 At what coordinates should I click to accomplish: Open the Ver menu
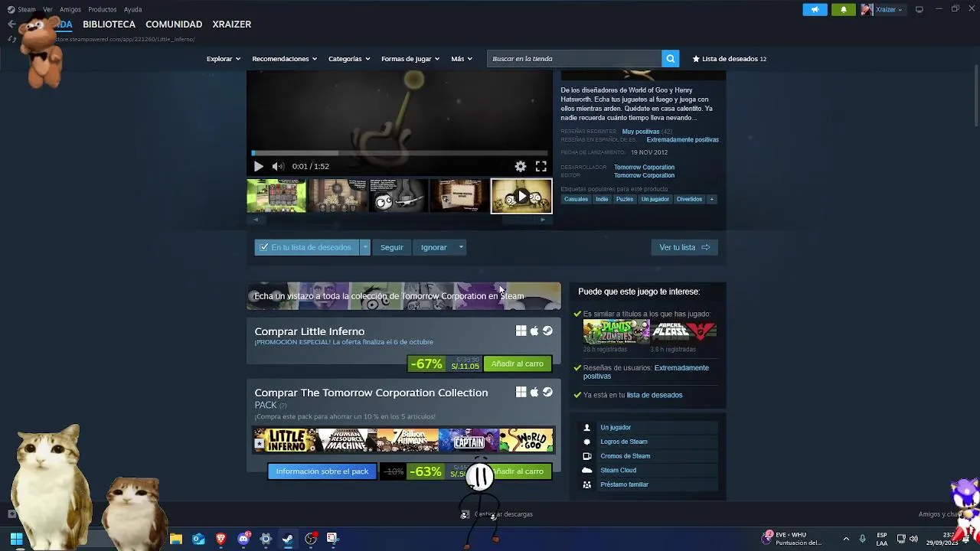coord(47,9)
